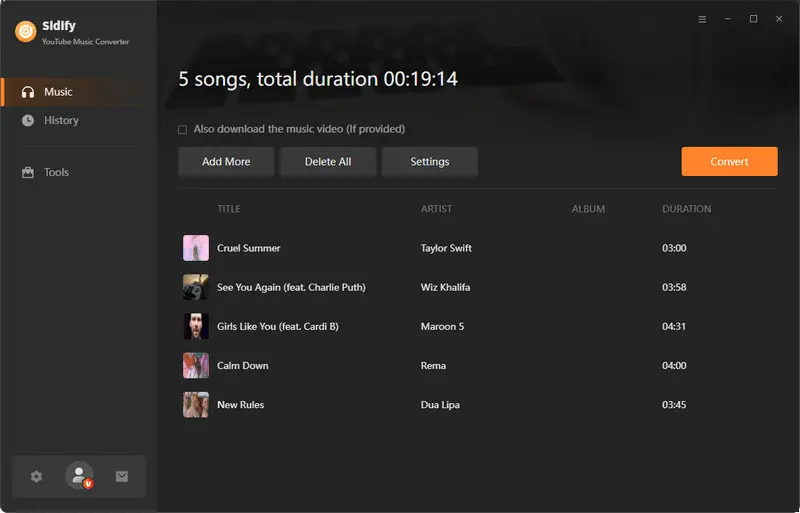Open the hamburger menu in title bar
Screen dimensions: 800x513
tap(703, 19)
